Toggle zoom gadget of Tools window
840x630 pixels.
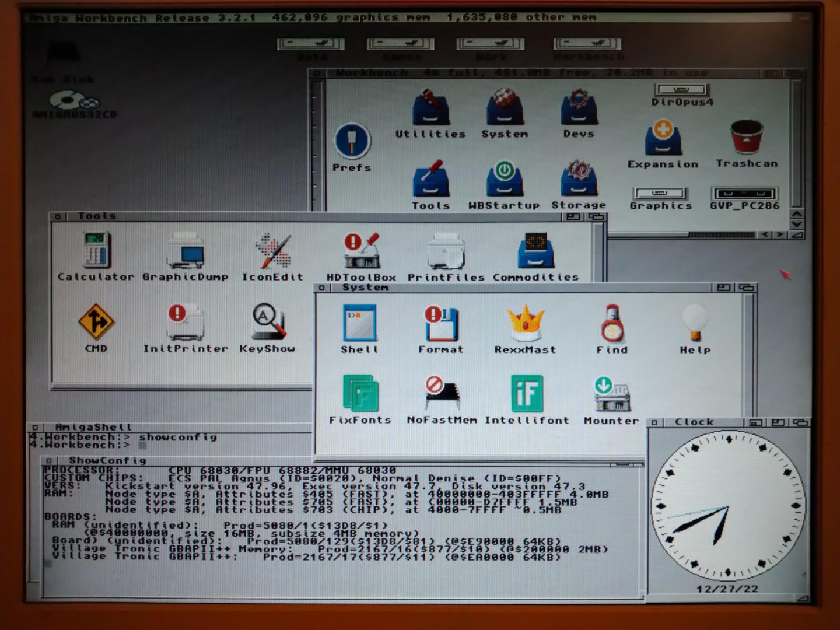[x=573, y=217]
